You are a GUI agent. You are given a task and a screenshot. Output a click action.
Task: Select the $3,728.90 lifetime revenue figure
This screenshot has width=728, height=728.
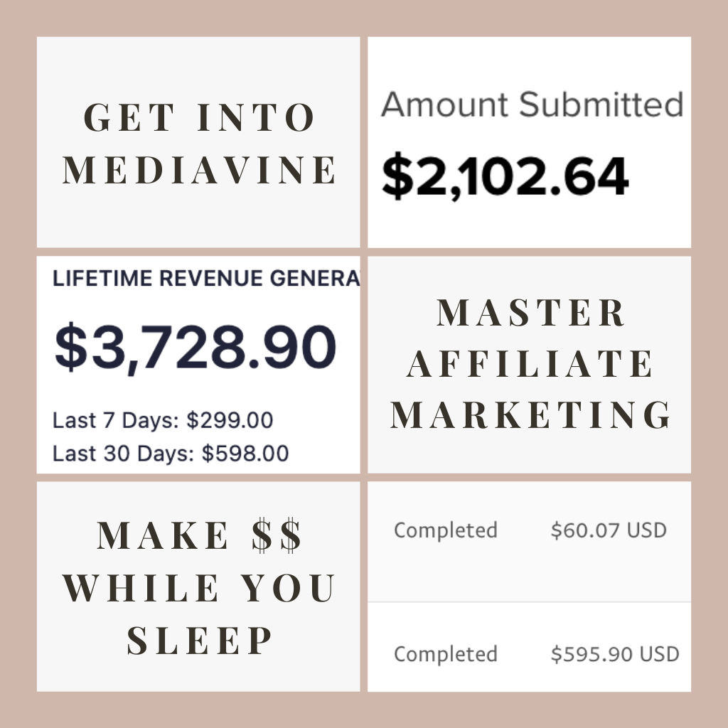tap(195, 348)
